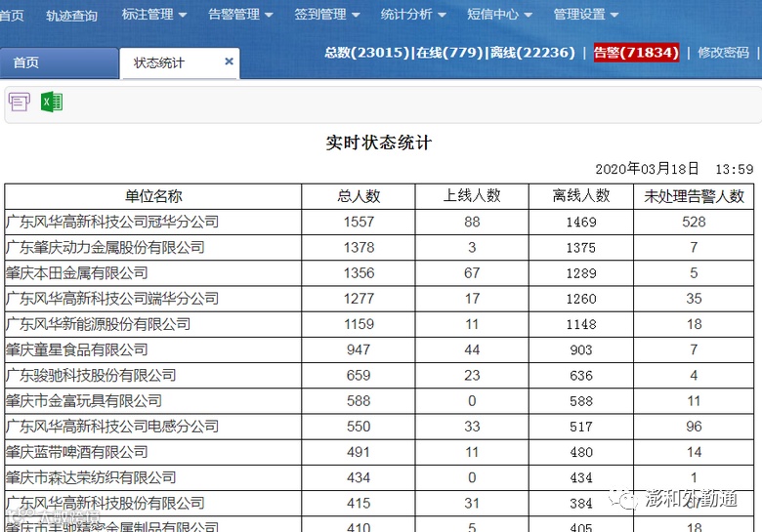The height and width of the screenshot is (532, 762).
Task: Click the 修改密码 link
Action: tap(723, 53)
